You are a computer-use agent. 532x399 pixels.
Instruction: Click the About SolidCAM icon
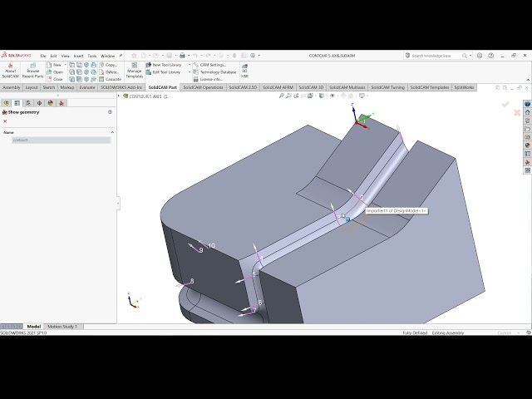[x=10, y=71]
